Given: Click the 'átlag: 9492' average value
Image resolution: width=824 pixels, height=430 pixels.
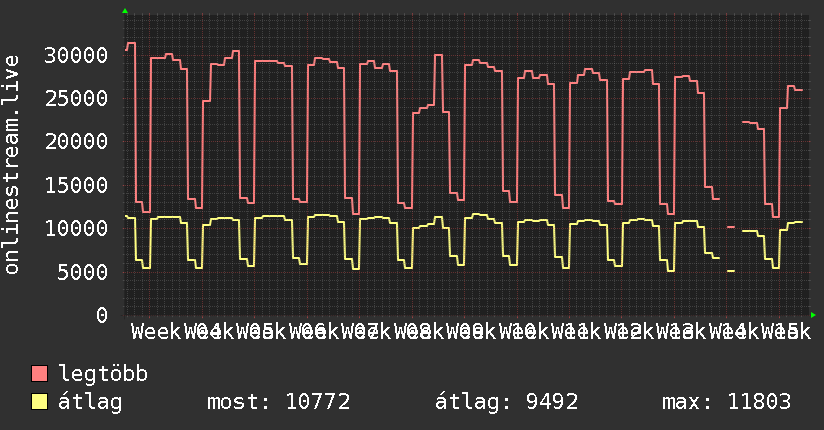Looking at the screenshot, I should tap(507, 402).
